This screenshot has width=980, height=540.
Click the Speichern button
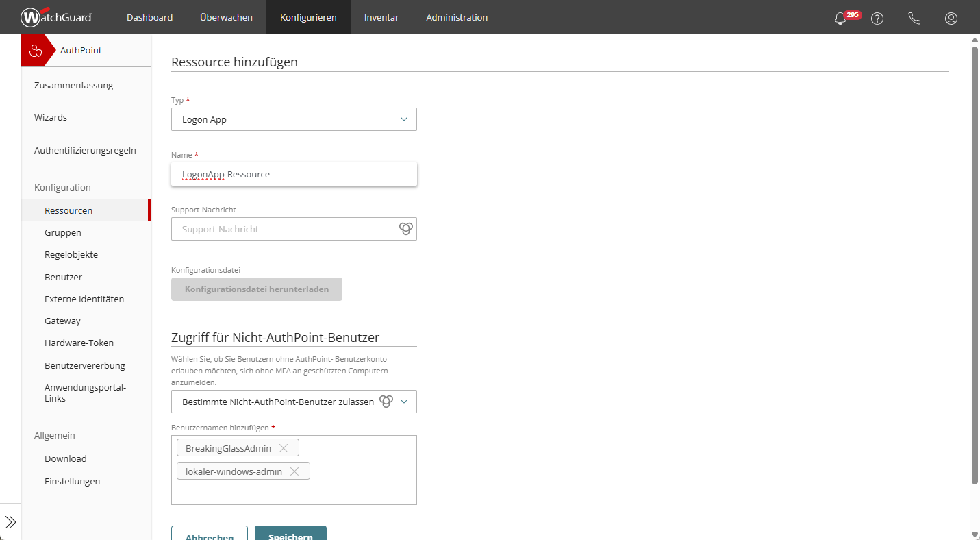(x=290, y=534)
